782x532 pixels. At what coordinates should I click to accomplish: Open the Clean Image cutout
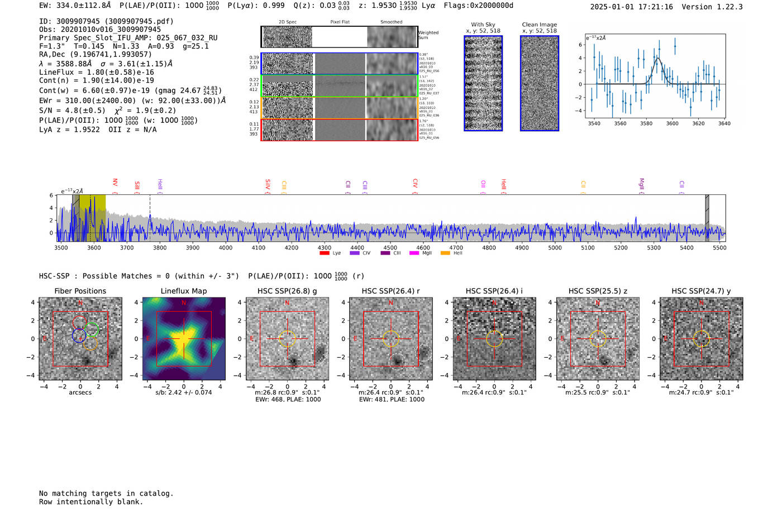tap(540, 83)
